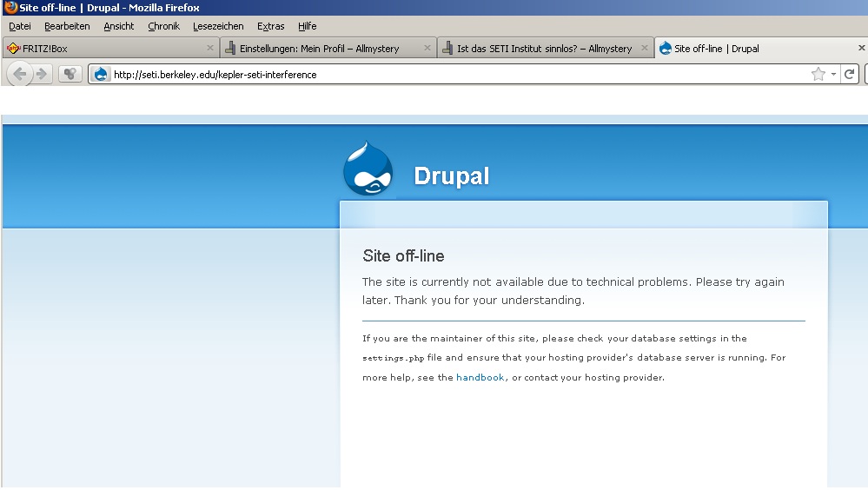Open the Datei menu
The width and height of the screenshot is (868, 490).
pos(20,26)
